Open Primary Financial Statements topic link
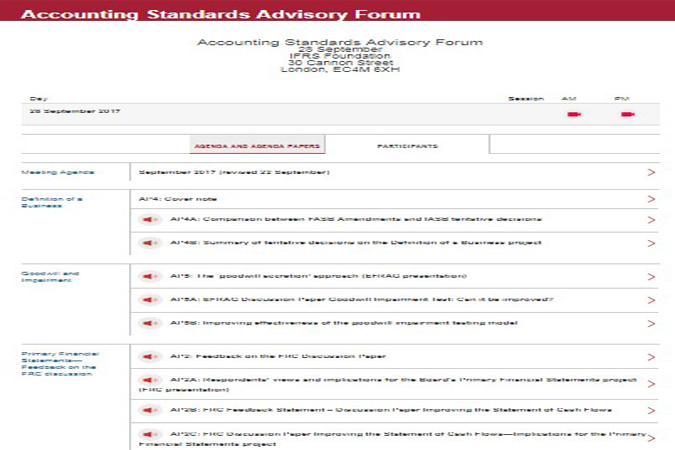This screenshot has width=675, height=450. click(60, 363)
